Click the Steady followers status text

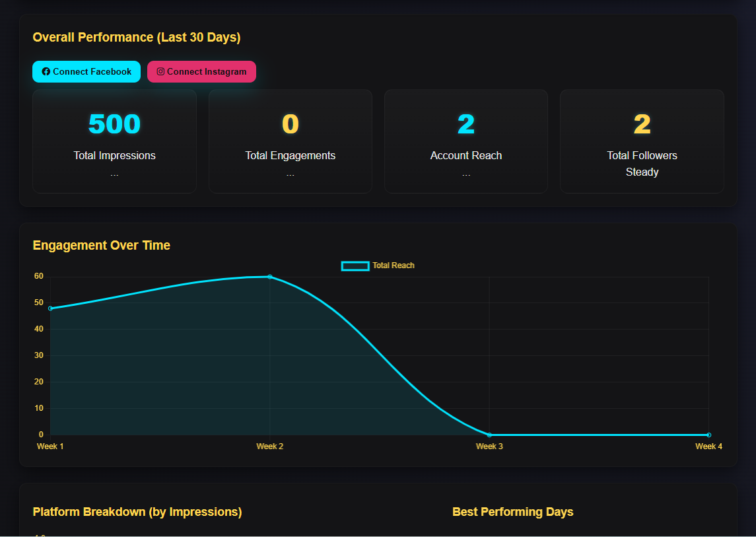coord(642,172)
